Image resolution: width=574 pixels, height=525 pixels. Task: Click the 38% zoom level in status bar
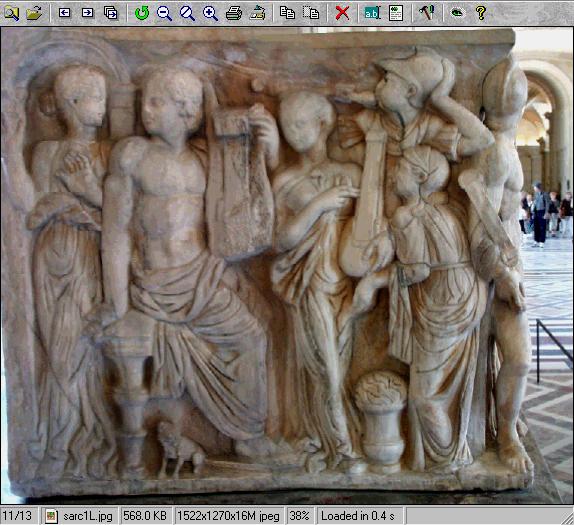click(x=299, y=516)
